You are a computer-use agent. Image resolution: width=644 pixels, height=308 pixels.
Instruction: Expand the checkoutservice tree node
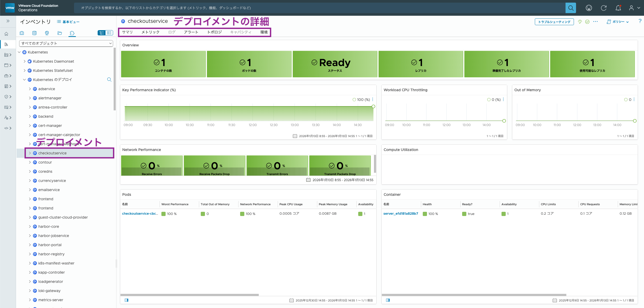click(30, 153)
